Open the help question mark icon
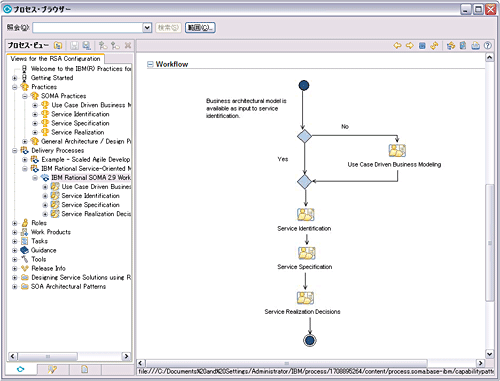The height and width of the screenshot is (381, 500). coord(487,46)
